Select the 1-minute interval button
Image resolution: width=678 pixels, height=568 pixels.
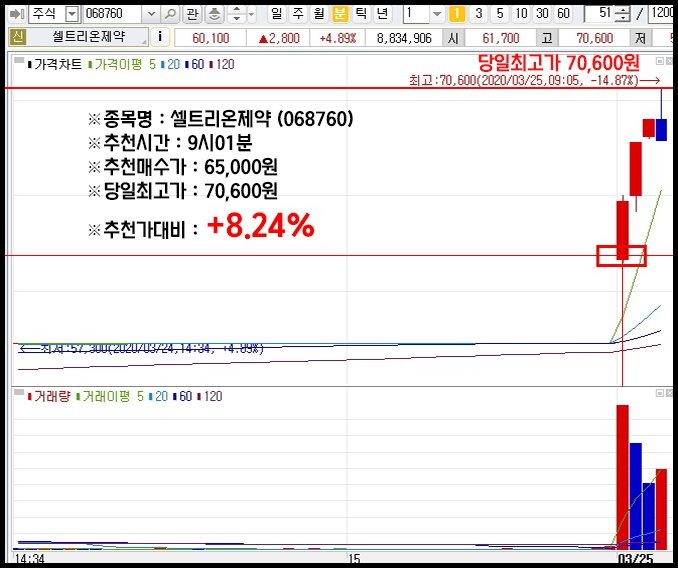pos(457,14)
